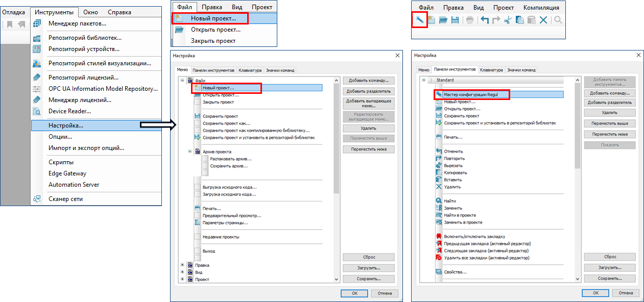The height and width of the screenshot is (302, 644).
Task: Select Мастер конфигурации Regul in the command list
Action: (470, 94)
